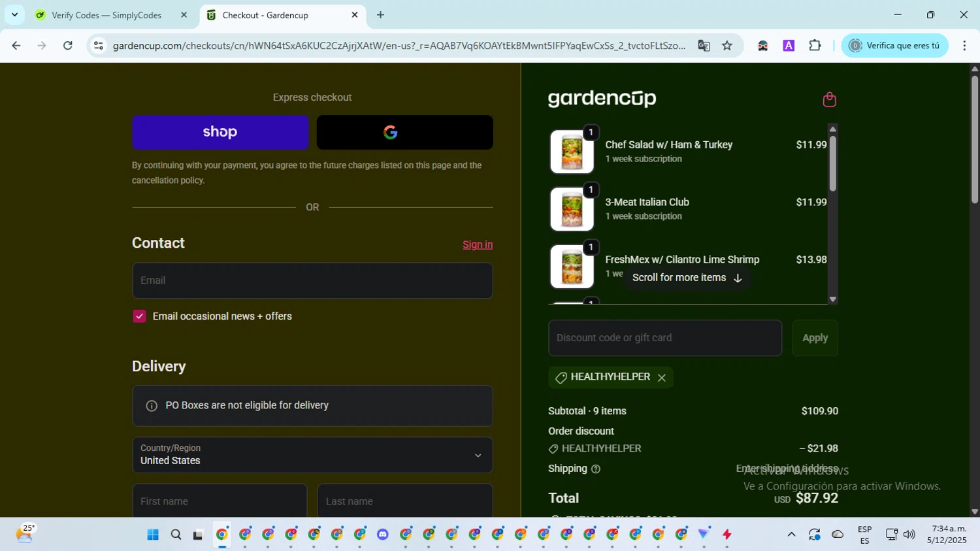Open Task View on the taskbar

[198, 535]
